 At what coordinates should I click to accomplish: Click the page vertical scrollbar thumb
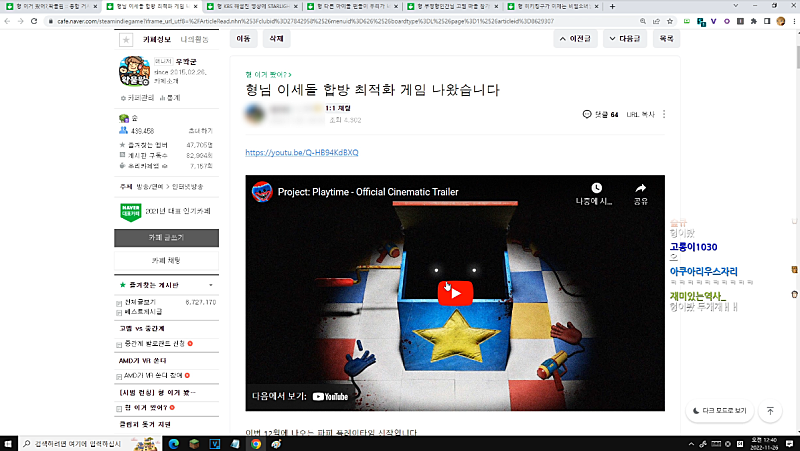pos(796,56)
